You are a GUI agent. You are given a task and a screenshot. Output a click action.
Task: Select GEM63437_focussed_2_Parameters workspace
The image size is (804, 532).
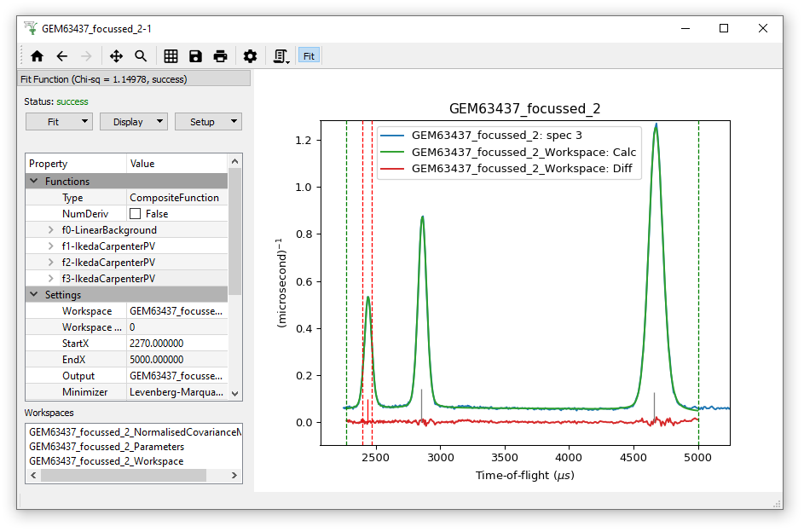(107, 446)
